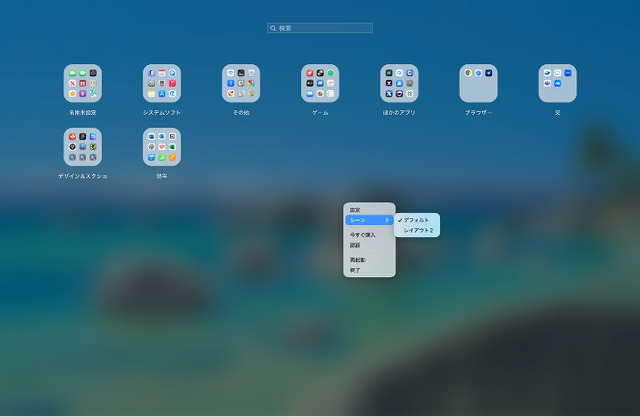This screenshot has width=640, height=417.
Task: Open the ほかのアプリ folder
Action: (x=399, y=84)
